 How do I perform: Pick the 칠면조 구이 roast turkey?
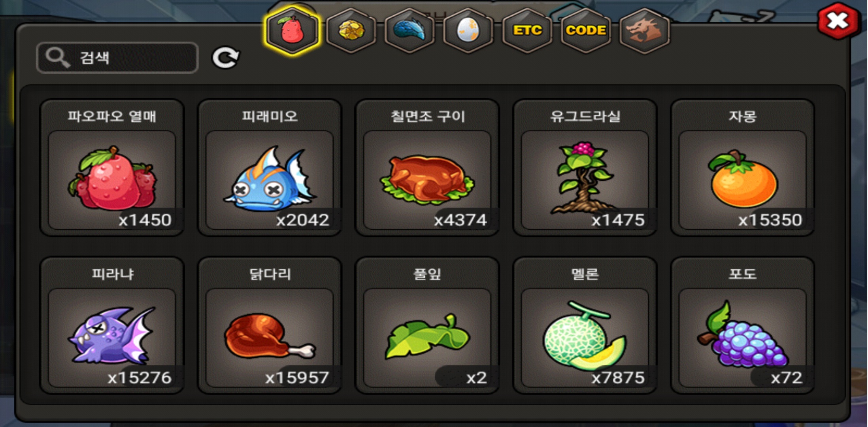pyautogui.click(x=427, y=168)
